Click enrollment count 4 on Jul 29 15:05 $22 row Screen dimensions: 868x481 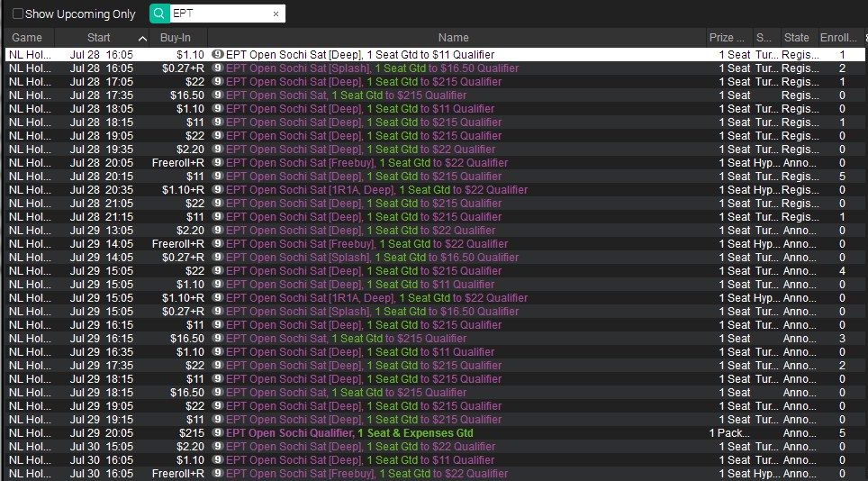pos(842,270)
